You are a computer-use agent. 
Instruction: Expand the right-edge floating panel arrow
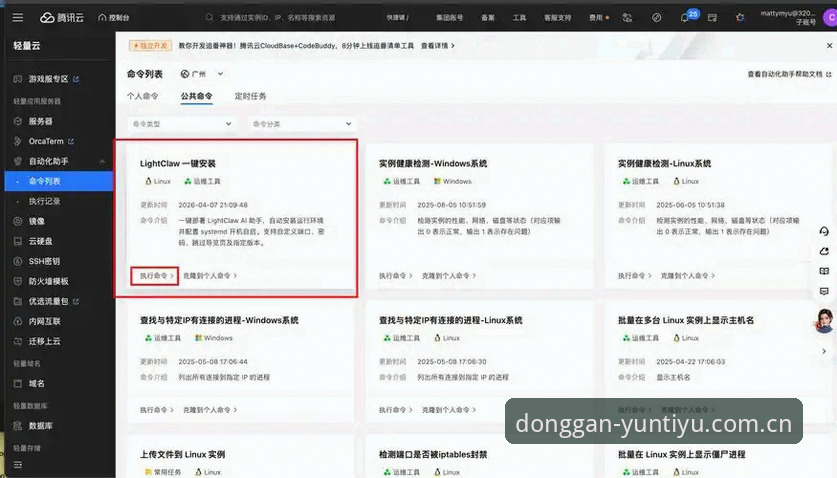point(824,351)
